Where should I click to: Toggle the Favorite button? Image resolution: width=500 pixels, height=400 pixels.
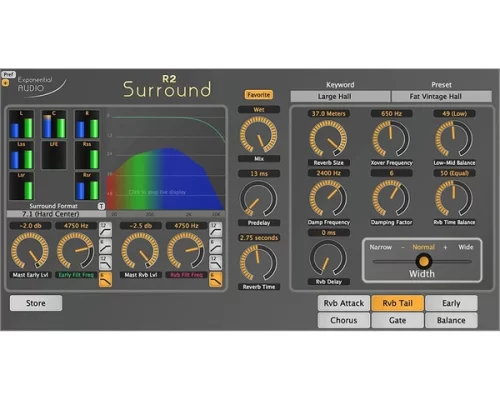pos(259,95)
